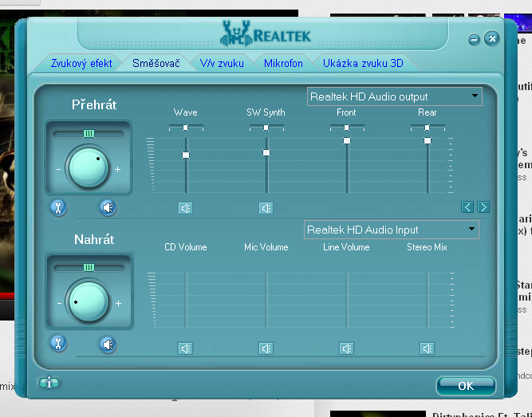Click minus beside Přehrát volume knob
Viewport: 532px width, 417px height.
[x=59, y=169]
